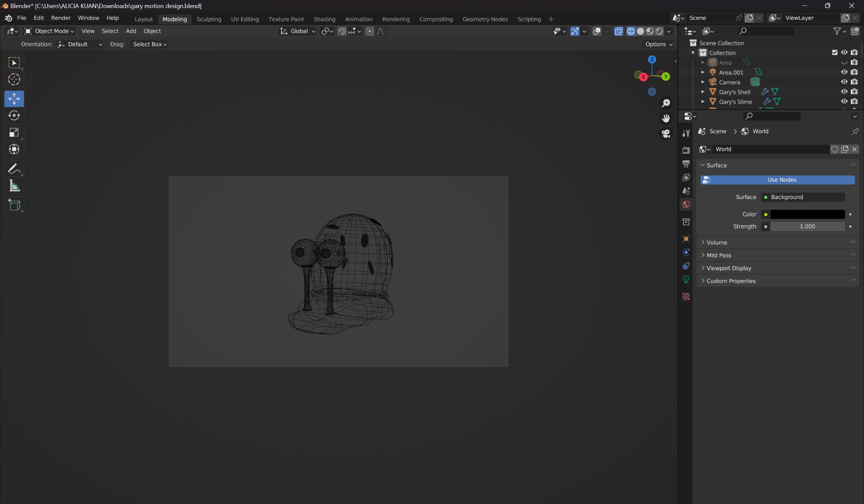Hide Gary's Slime in viewport

tap(844, 101)
